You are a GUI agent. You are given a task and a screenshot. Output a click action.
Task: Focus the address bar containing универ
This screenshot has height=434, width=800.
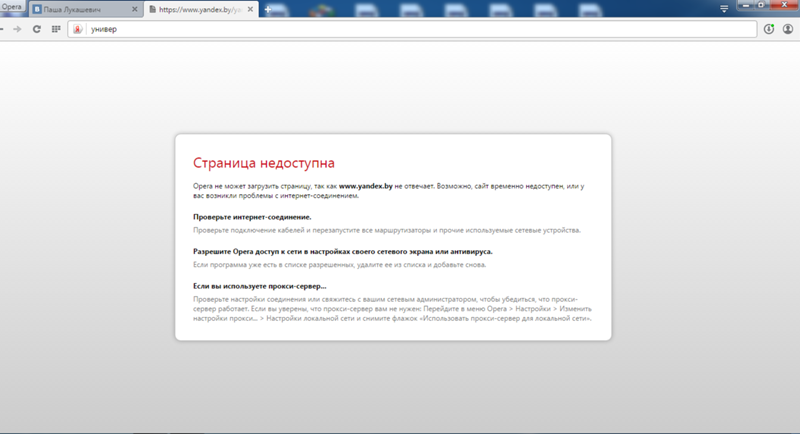tap(412, 29)
